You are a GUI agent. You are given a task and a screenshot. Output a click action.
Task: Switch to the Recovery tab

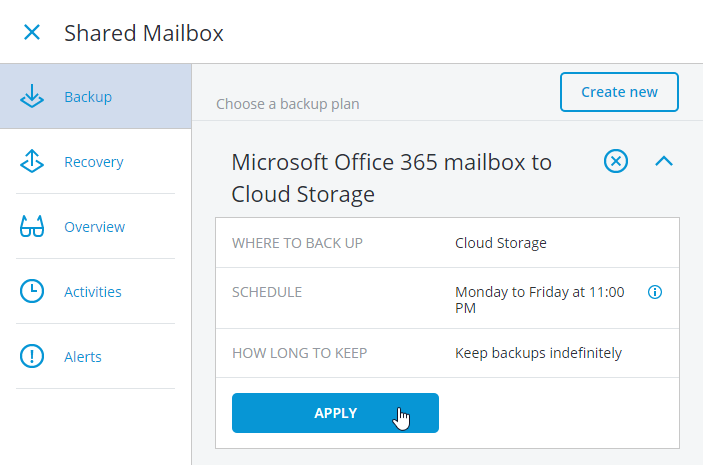pos(95,161)
